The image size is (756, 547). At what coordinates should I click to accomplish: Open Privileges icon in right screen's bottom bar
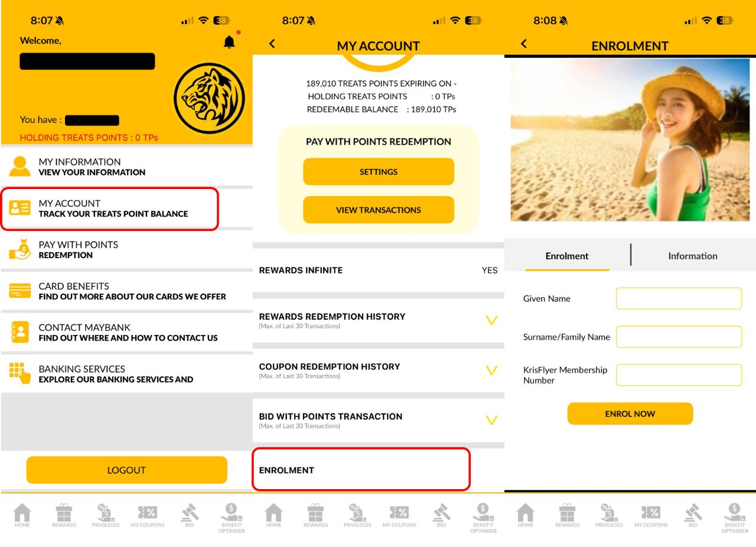(x=608, y=515)
